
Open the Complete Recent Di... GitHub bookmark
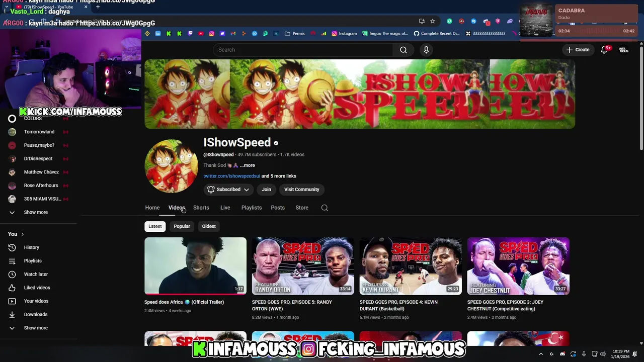[437, 34]
